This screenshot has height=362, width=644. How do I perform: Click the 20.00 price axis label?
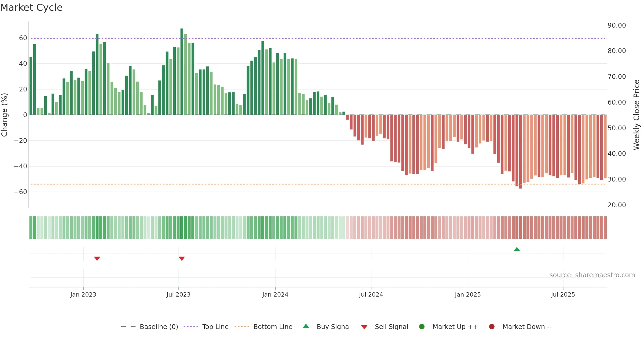617,205
